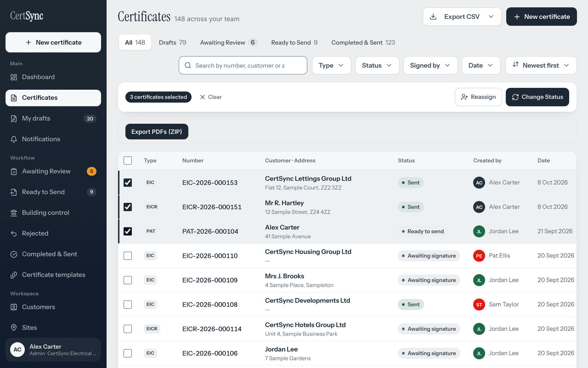Click the Completed & Sent checkmark icon

pos(14,254)
